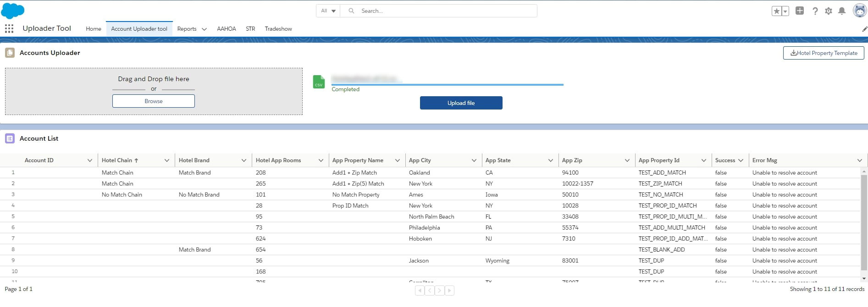Open Account ID column menu chevron
The width and height of the screenshot is (868, 307).
tap(90, 160)
